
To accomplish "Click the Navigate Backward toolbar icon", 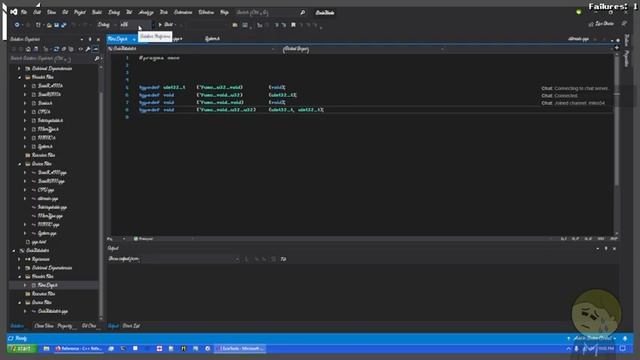I will click(x=17, y=25).
